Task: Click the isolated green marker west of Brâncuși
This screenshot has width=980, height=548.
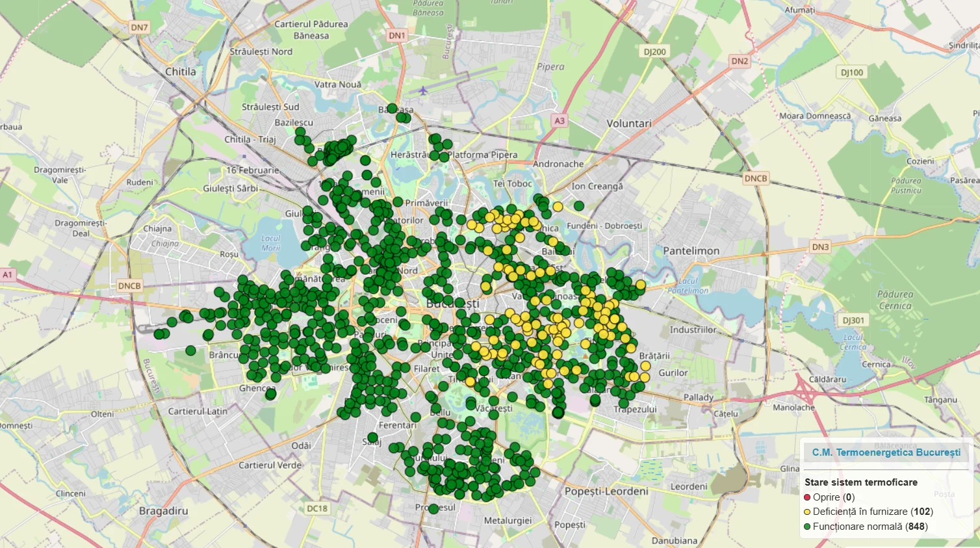Action: tap(190, 350)
